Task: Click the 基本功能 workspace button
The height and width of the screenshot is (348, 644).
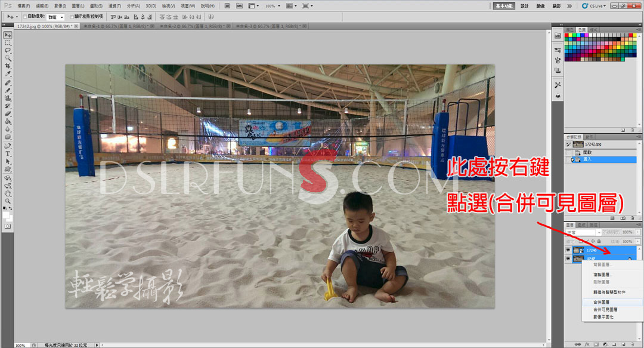Action: point(504,5)
